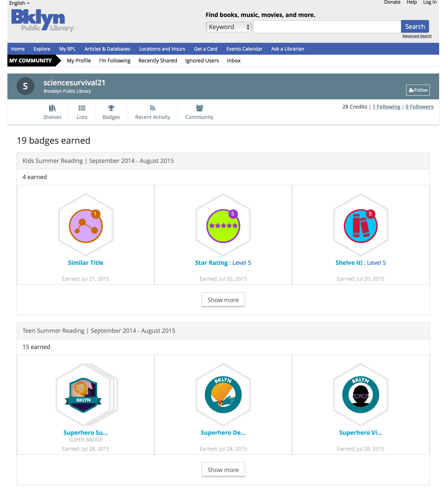Click the catalog search text field
Screen dimensions: 448x492
[x=327, y=27]
